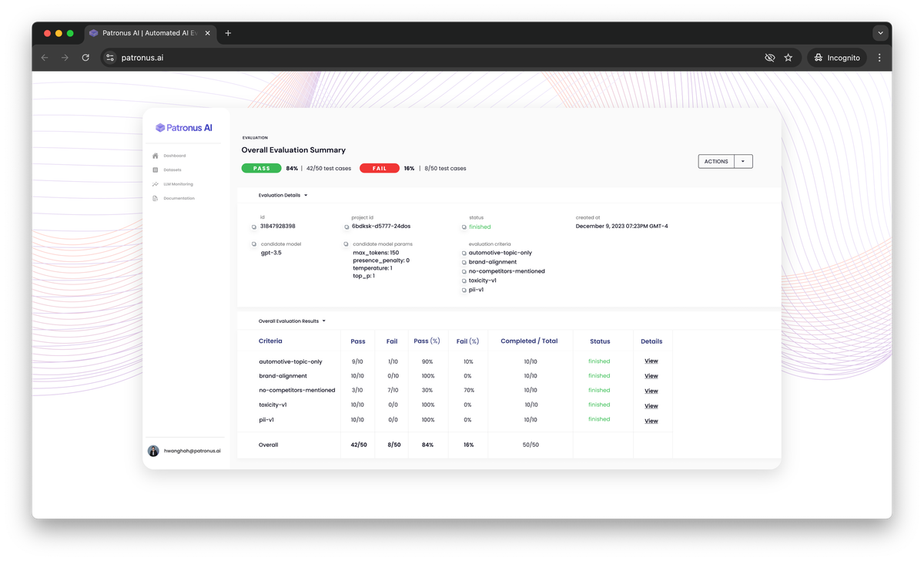Click the 90% pass percentage cell
The height and width of the screenshot is (561, 924).
(x=428, y=361)
